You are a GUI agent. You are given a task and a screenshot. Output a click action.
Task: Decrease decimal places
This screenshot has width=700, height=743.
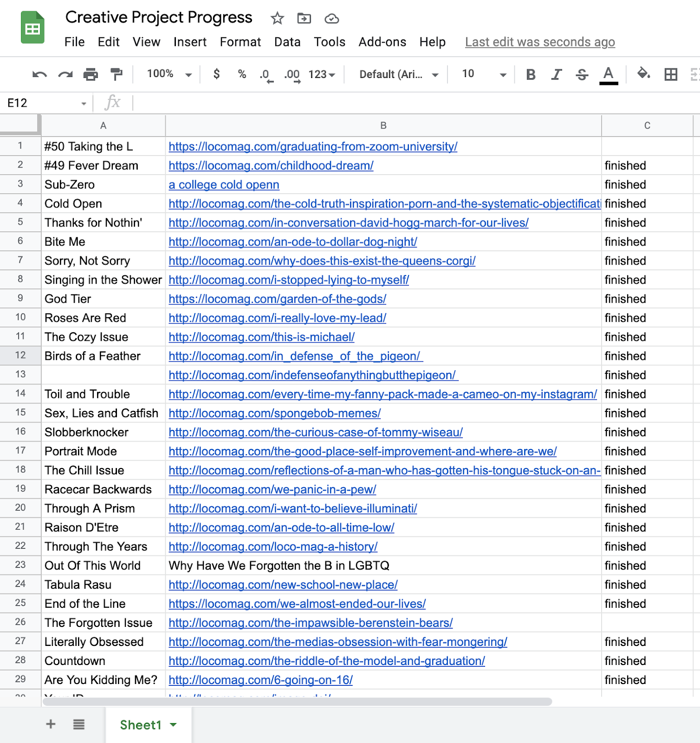coord(266,75)
